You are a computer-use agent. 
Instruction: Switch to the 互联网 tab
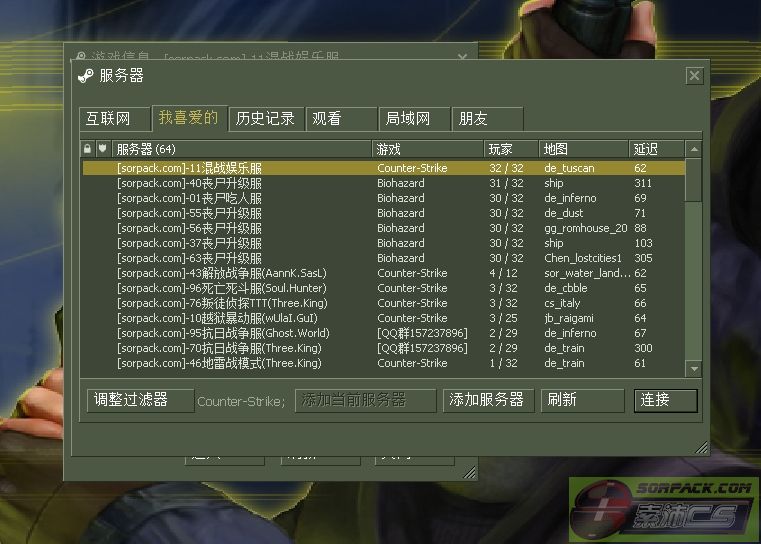114,119
